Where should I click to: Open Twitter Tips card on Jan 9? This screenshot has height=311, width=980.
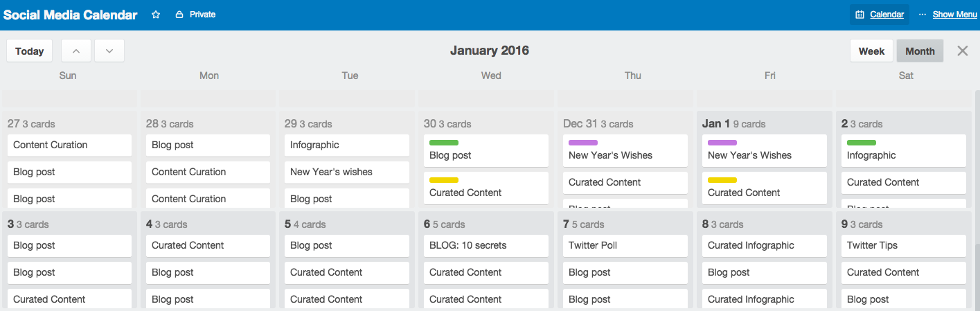(904, 246)
